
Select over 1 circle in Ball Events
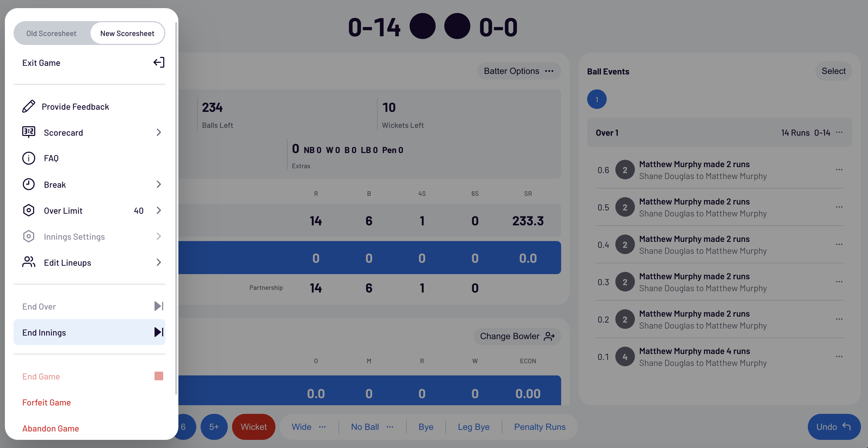pos(597,99)
